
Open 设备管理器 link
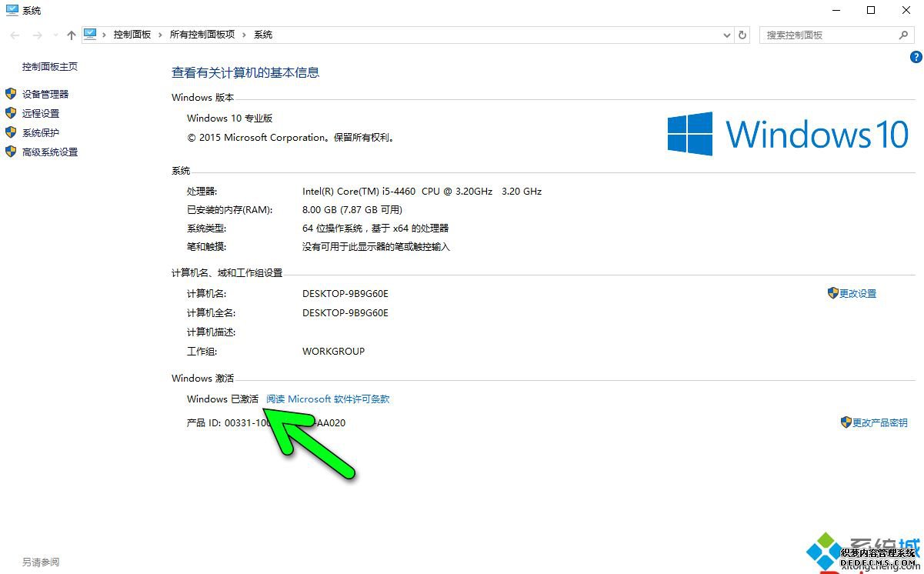click(x=45, y=94)
